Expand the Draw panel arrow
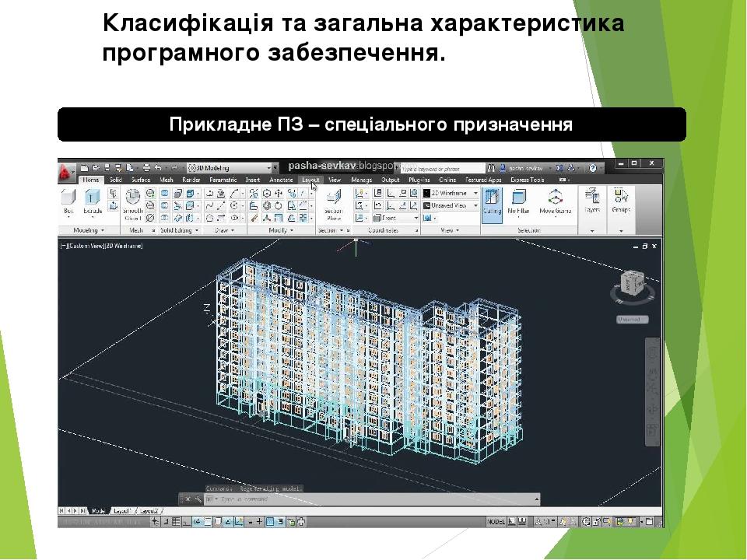The width and height of the screenshot is (747, 560). (x=233, y=230)
